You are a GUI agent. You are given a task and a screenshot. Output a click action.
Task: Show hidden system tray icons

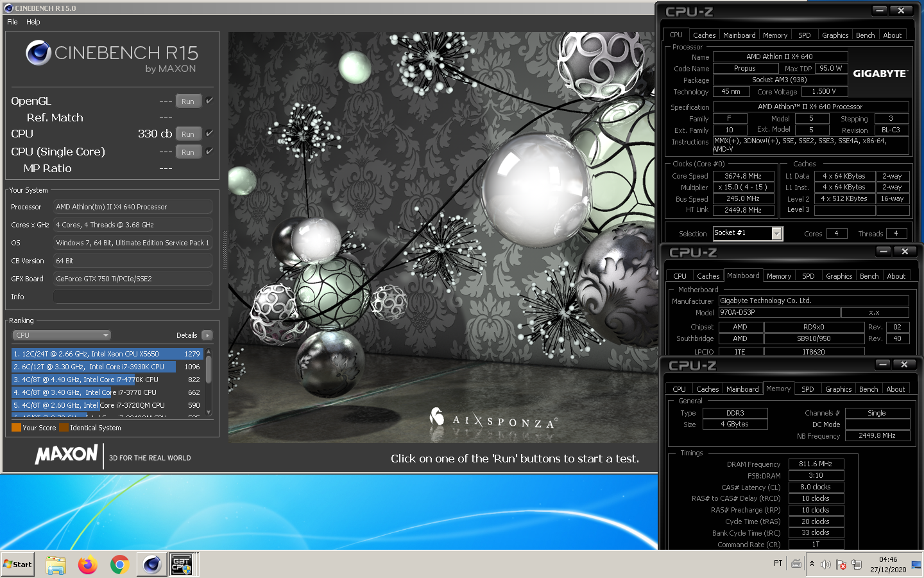[812, 564]
